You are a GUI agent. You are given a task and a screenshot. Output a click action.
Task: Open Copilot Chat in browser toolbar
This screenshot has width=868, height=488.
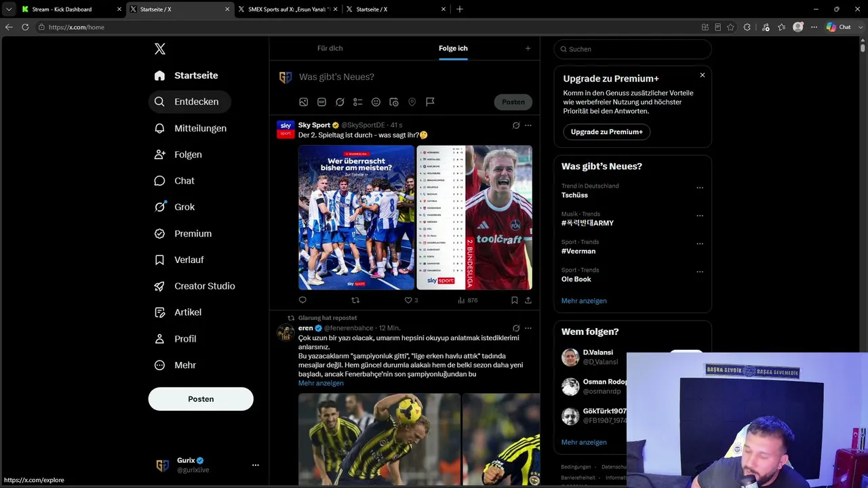tap(839, 27)
